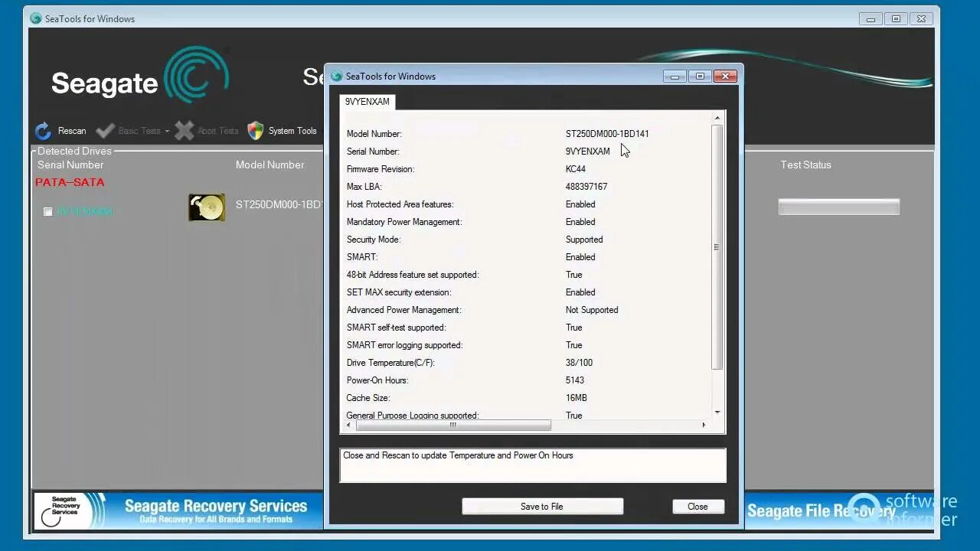
Task: Click Host Protected Area features label
Action: [x=400, y=204]
